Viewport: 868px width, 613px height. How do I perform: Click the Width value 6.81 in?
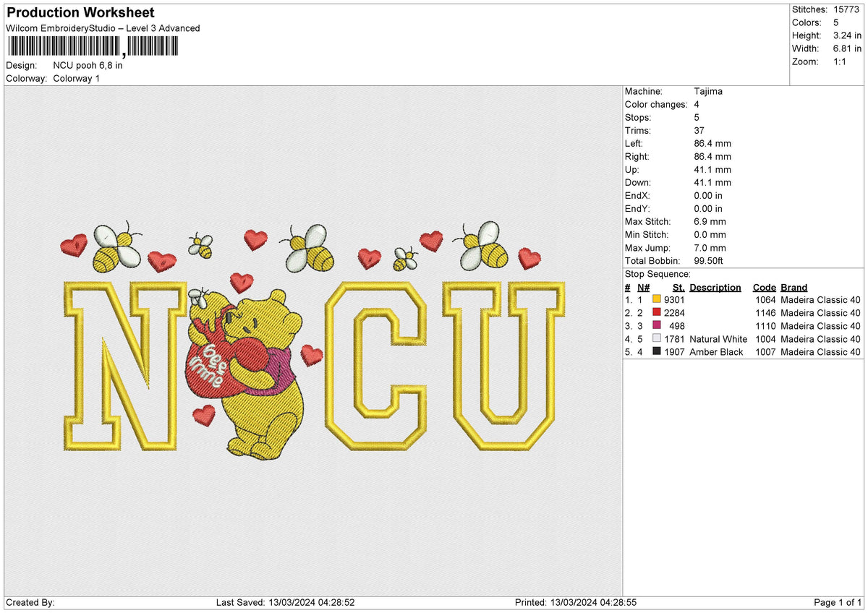[x=847, y=48]
